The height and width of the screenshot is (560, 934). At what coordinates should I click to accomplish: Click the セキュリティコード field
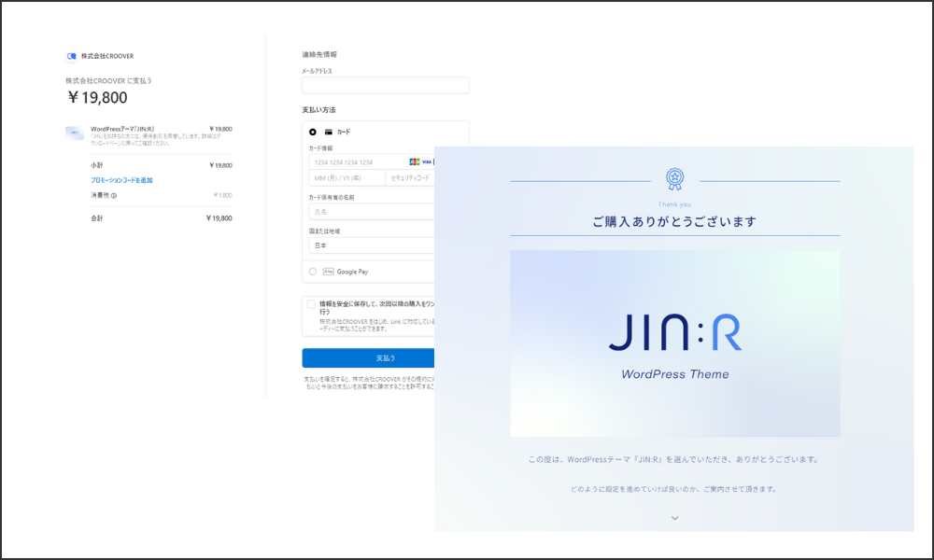click(x=410, y=178)
